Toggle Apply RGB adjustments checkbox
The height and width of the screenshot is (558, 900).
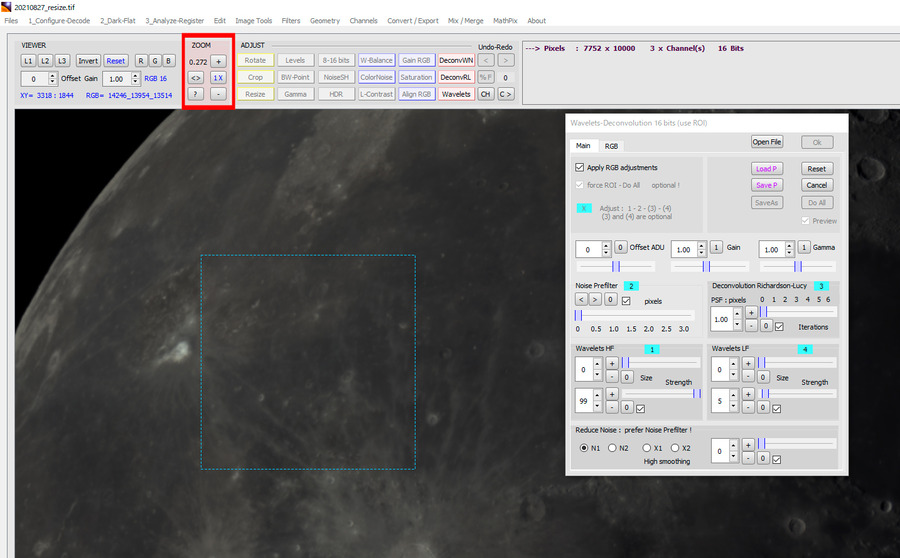coord(580,168)
